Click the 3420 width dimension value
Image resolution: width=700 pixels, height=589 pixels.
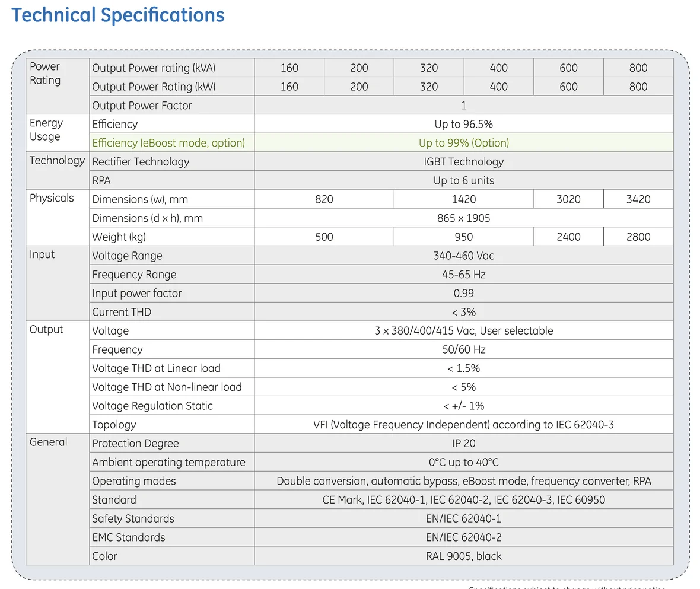click(638, 199)
